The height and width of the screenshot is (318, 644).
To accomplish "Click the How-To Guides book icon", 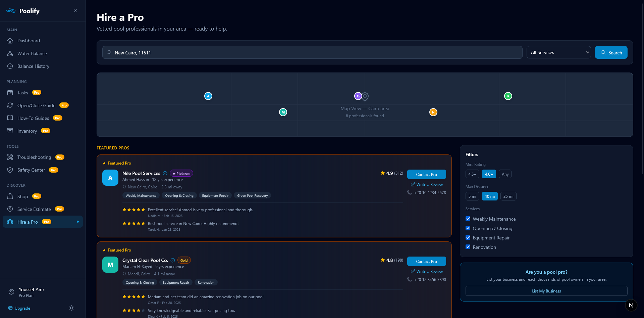I will (x=10, y=118).
